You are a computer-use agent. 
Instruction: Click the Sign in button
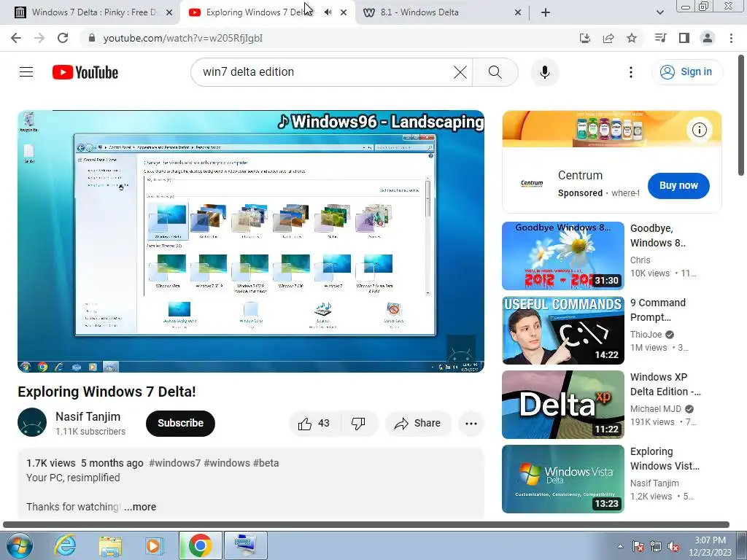pos(687,72)
